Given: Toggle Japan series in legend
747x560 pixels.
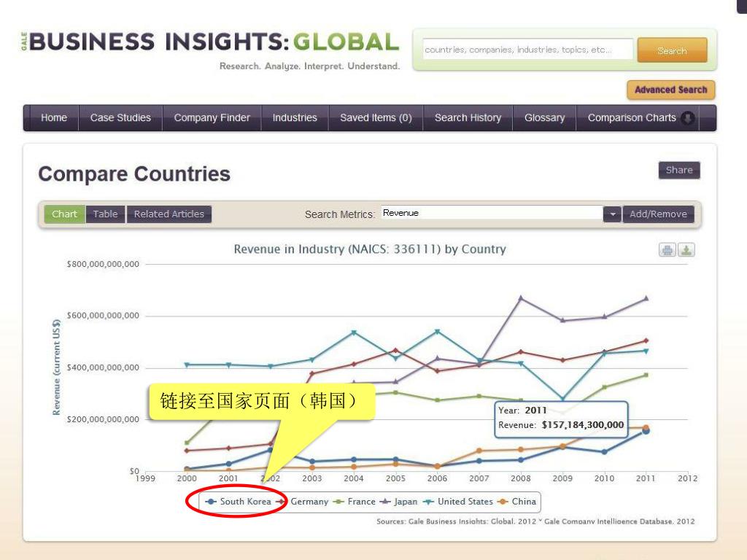Looking at the screenshot, I should (398, 502).
